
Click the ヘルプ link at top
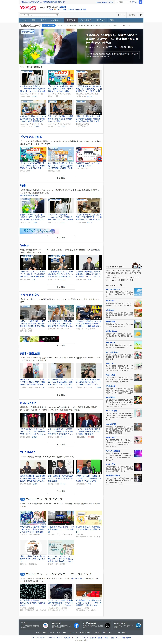click(110, 2)
